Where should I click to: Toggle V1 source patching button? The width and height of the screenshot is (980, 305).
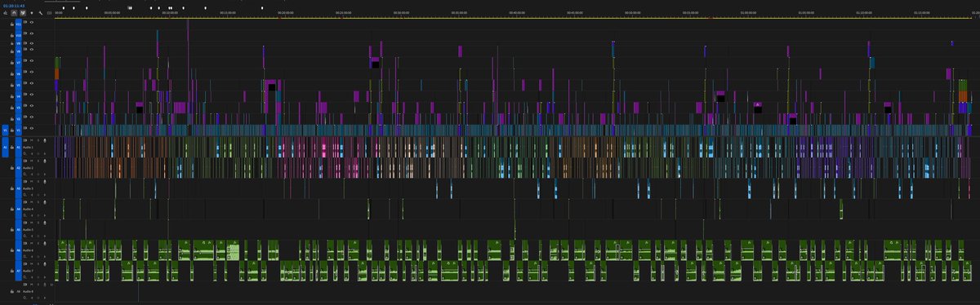tap(5, 130)
